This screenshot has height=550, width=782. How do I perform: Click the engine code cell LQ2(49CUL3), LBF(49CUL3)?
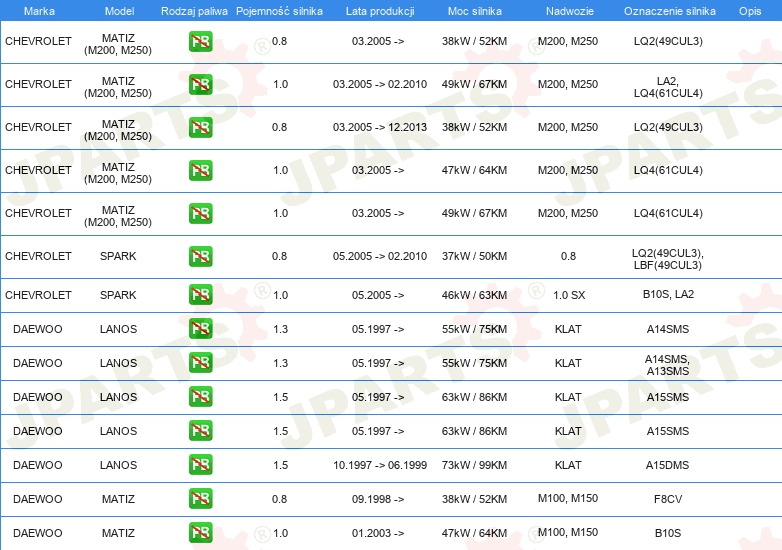coord(667,257)
